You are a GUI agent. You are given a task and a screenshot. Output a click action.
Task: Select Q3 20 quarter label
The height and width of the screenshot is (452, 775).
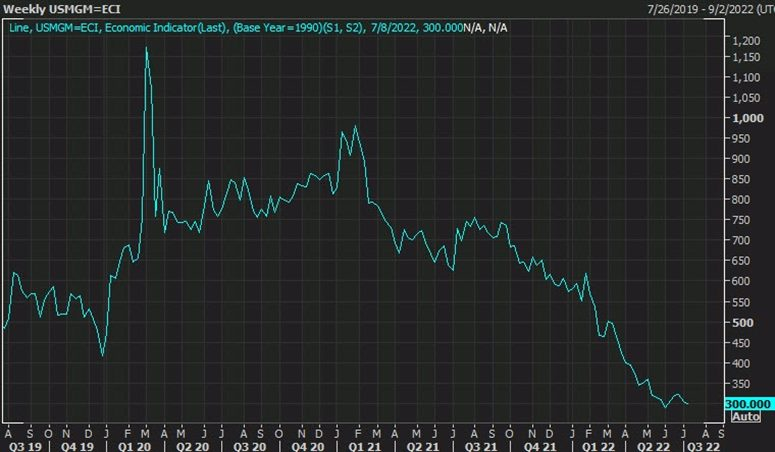[x=250, y=447]
